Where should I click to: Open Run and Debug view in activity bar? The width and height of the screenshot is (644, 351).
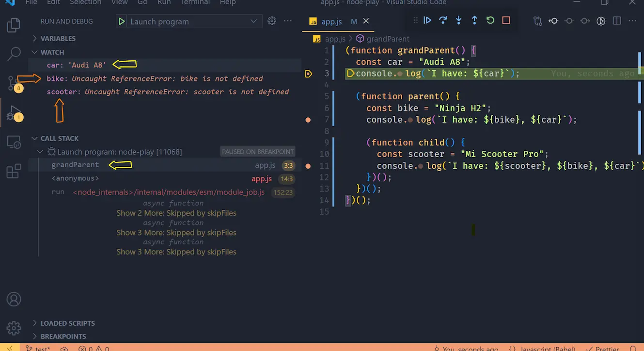click(14, 112)
